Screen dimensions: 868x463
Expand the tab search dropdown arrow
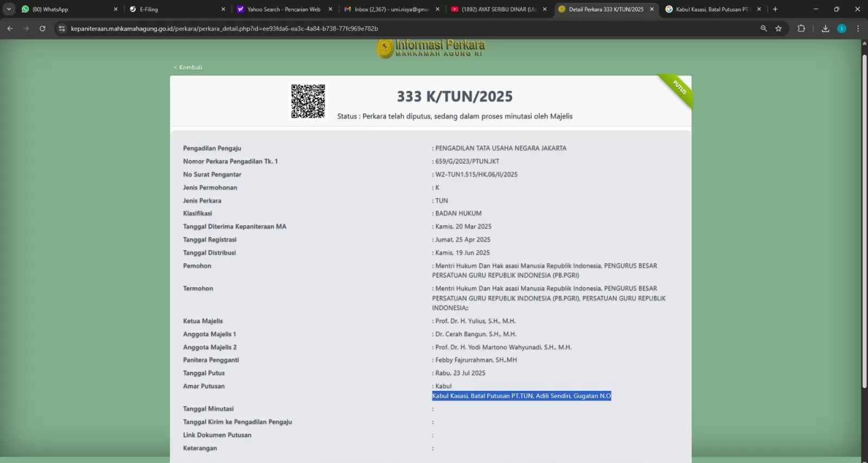(9, 9)
